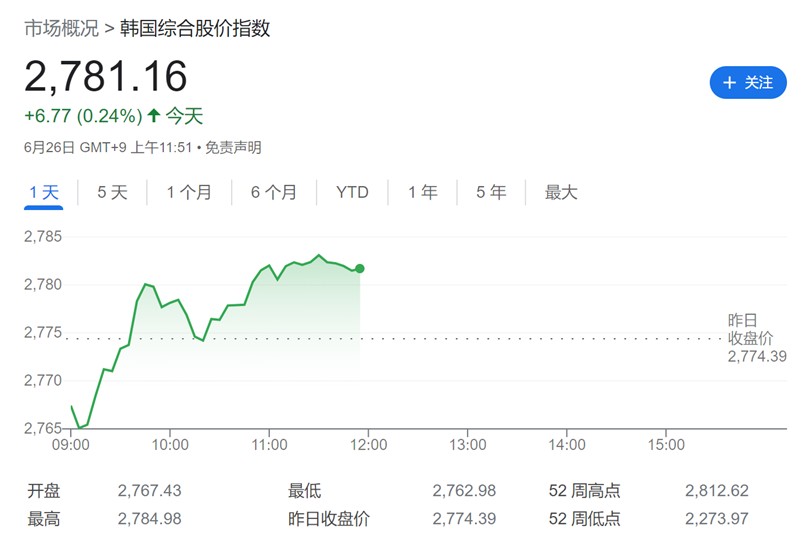Switch to the 5 天 range tab
Screen dimensions: 811x543
coord(112,193)
